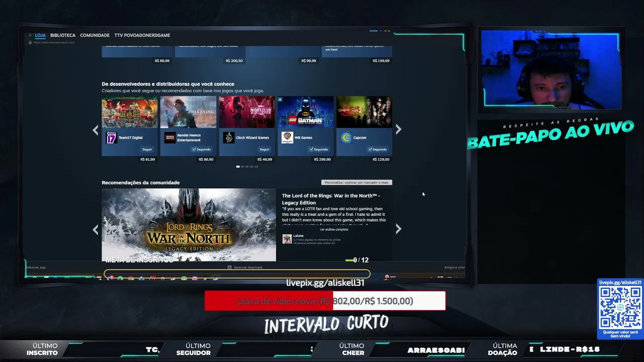644x362 pixels.
Task: Switch to the BIBLIOTECA tab
Action: click(x=63, y=35)
